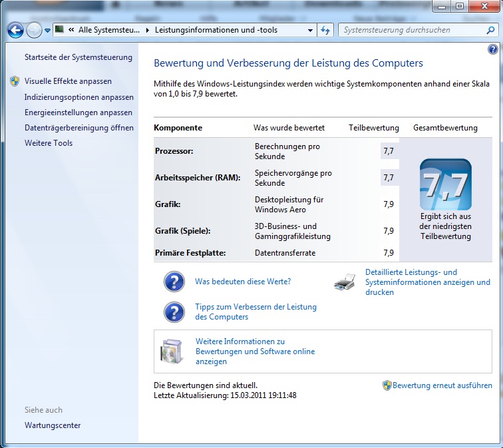Open Visuelle Effekte anpassen
This screenshot has height=448, width=503.
click(68, 81)
